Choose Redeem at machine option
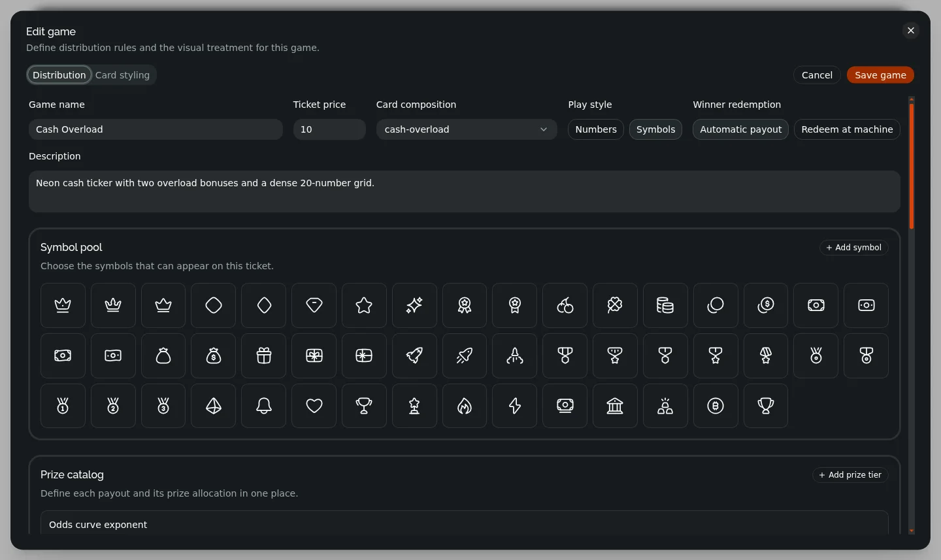Screen dimensions: 941x560 [x=847, y=129]
